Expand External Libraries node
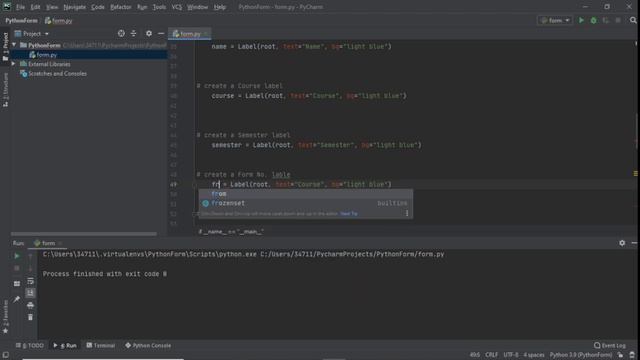This screenshot has width=640, height=360. pyautogui.click(x=13, y=64)
